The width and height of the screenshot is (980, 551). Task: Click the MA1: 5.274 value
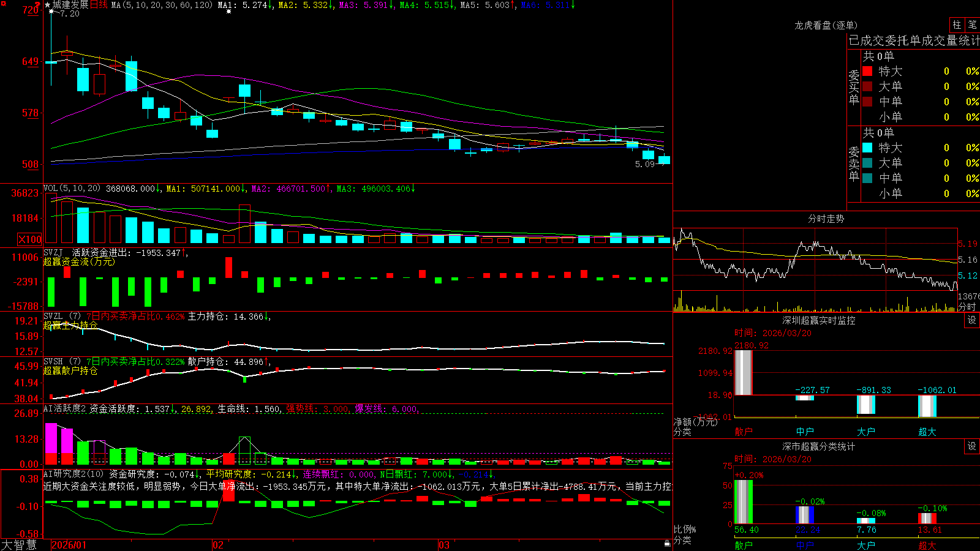pos(243,5)
